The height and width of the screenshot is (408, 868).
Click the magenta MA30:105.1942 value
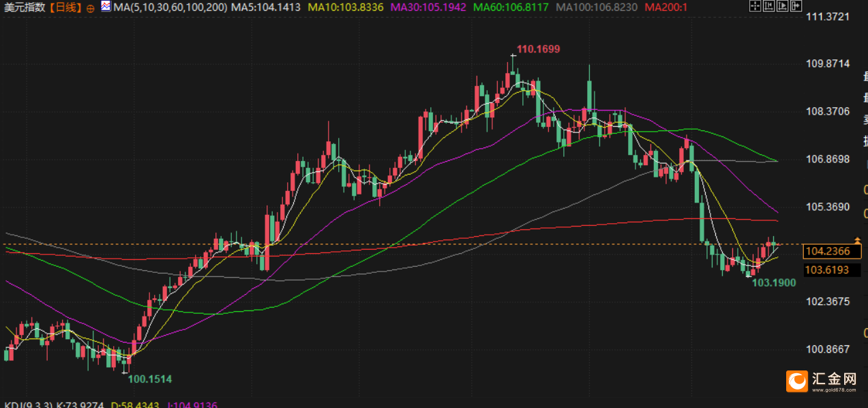[428, 8]
